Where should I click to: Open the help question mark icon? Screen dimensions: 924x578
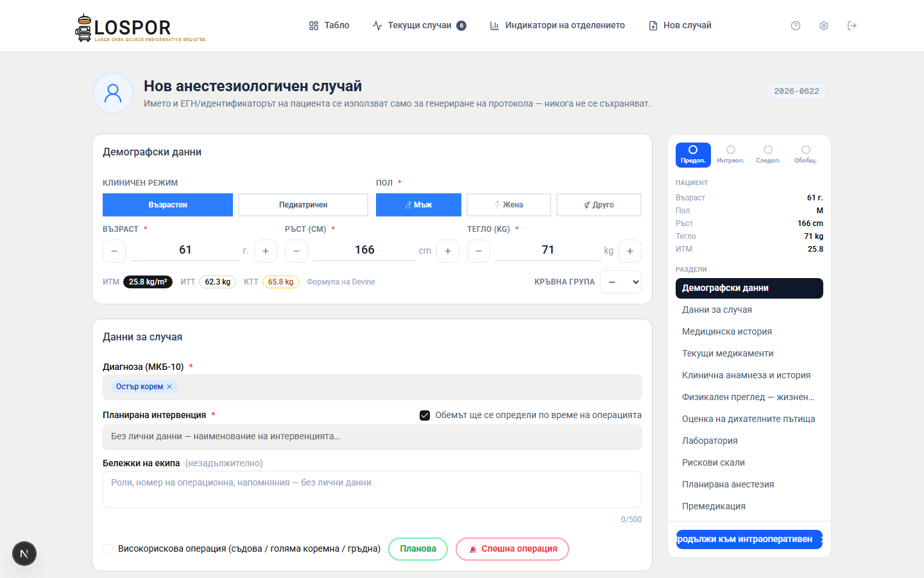click(796, 26)
